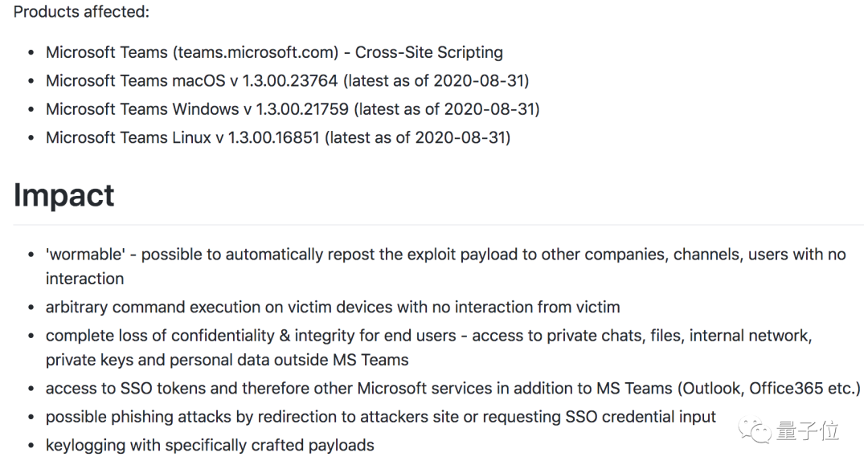Image resolution: width=868 pixels, height=469 pixels.
Task: Click the possible phishing attacks bullet
Action: coord(380,417)
